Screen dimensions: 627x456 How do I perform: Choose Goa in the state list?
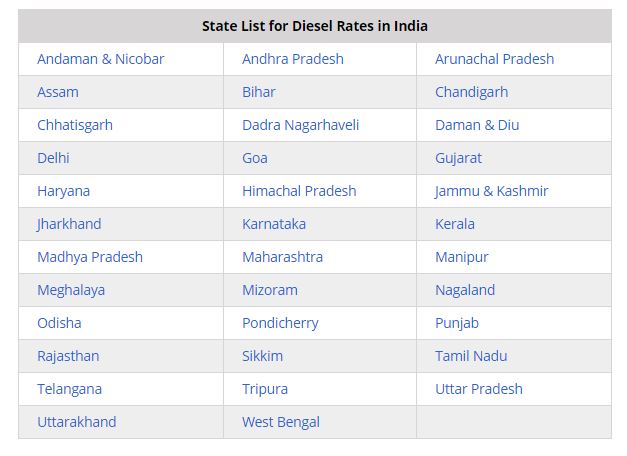[254, 158]
